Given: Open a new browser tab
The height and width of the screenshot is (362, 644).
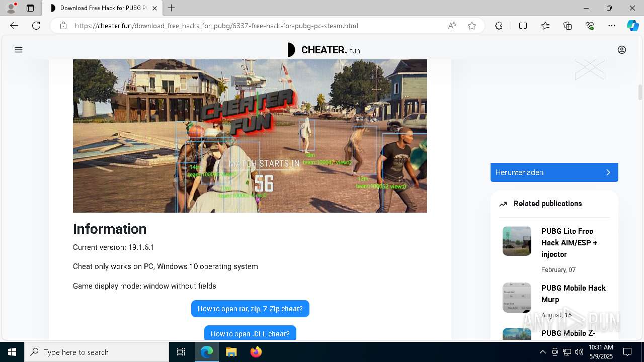Looking at the screenshot, I should pos(172,8).
